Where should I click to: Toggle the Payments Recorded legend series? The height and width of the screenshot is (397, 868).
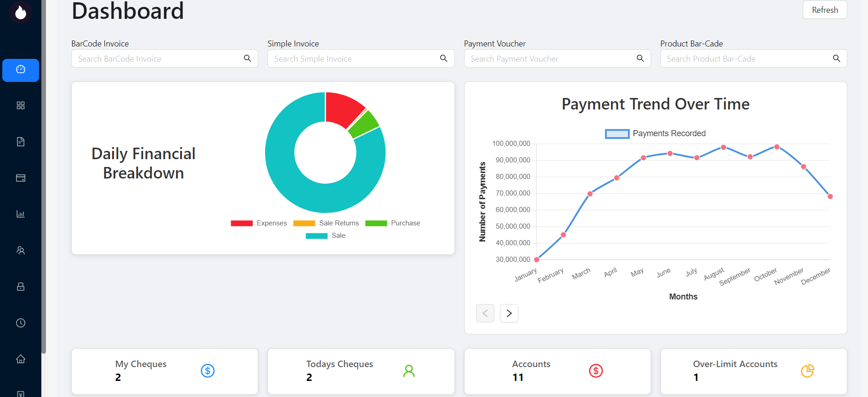pyautogui.click(x=655, y=133)
